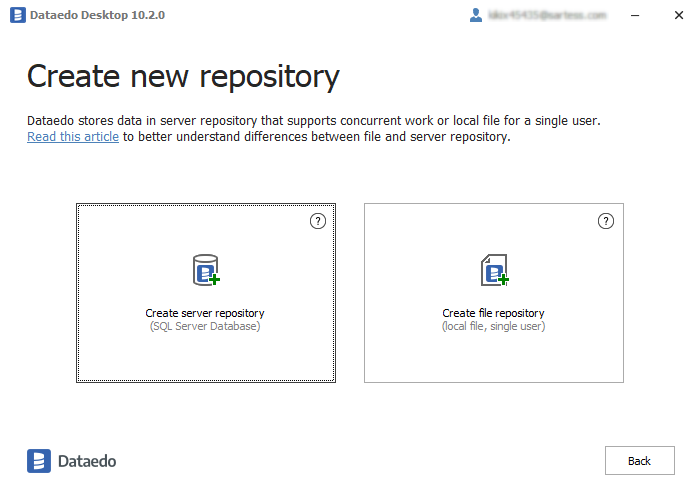Click the signed-in user email address
This screenshot has height=500, width=700.
click(x=547, y=15)
